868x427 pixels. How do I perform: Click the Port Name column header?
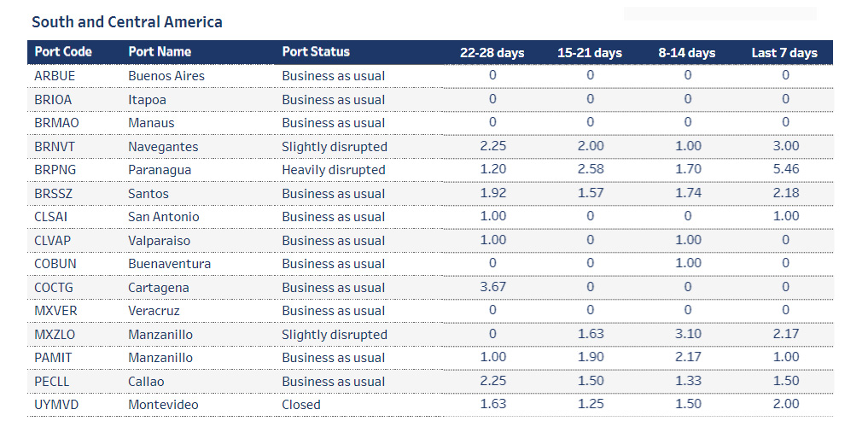pos(160,52)
